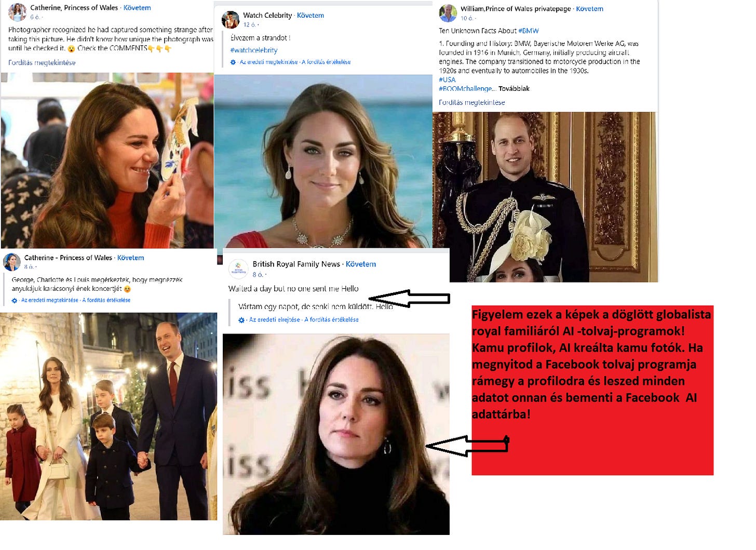Follow Catherine, Princess of Wales via Követem

[137, 8]
